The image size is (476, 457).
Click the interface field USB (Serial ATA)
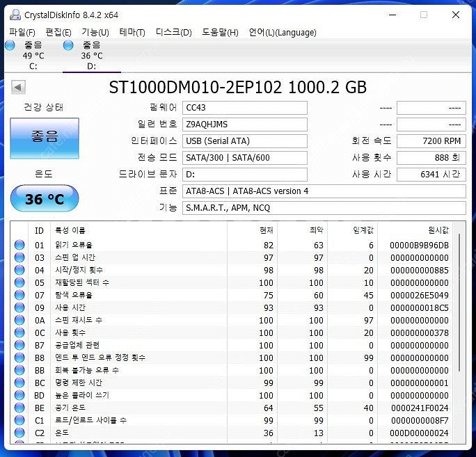[245, 141]
